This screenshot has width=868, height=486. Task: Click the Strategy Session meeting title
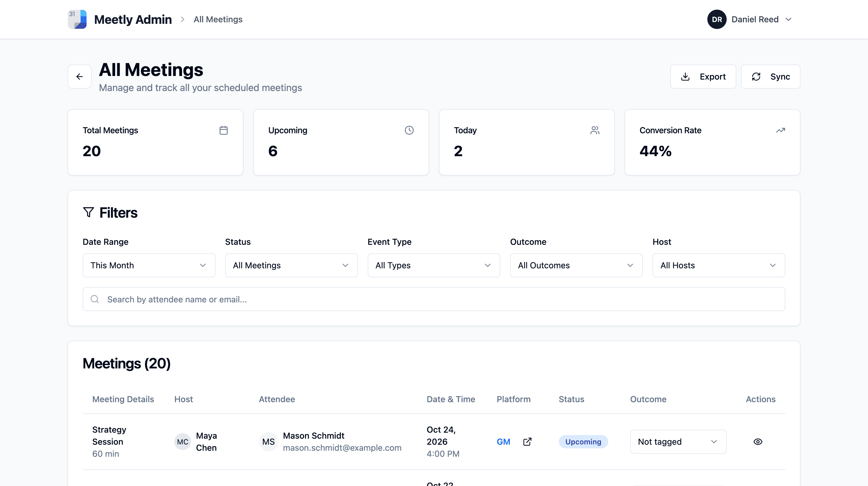pyautogui.click(x=109, y=435)
